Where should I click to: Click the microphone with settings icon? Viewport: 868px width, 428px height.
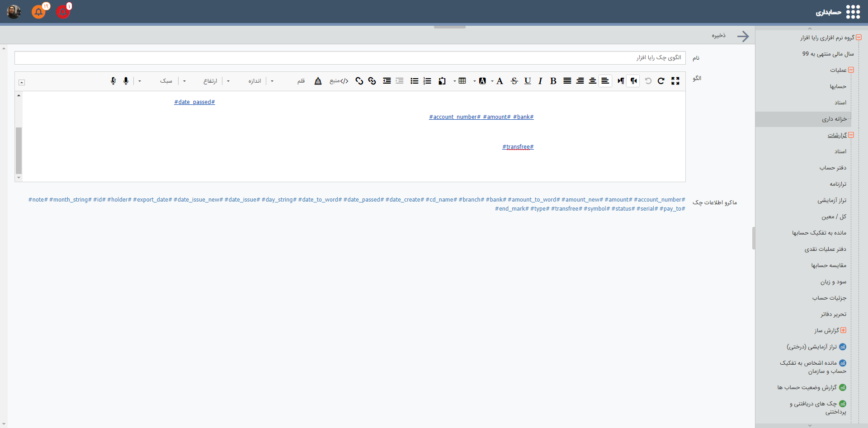pos(113,81)
